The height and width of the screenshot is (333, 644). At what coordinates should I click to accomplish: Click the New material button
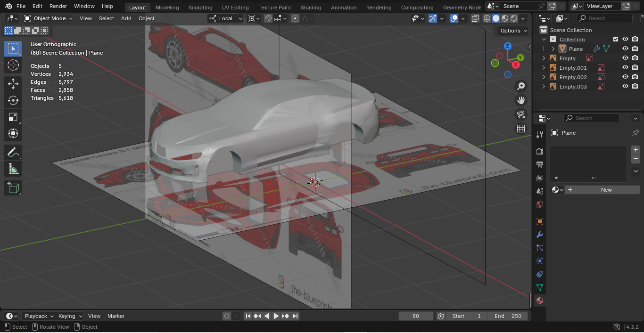pos(606,190)
